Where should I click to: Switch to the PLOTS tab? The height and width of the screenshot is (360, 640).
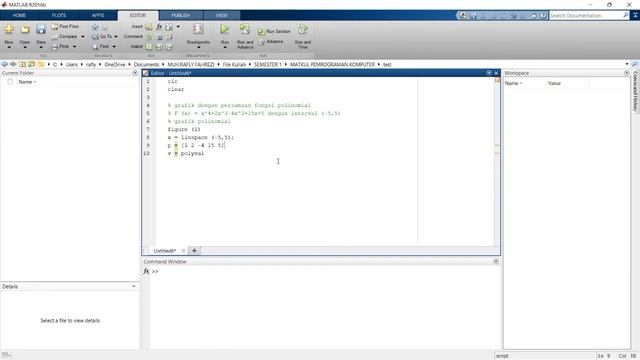[x=59, y=15]
